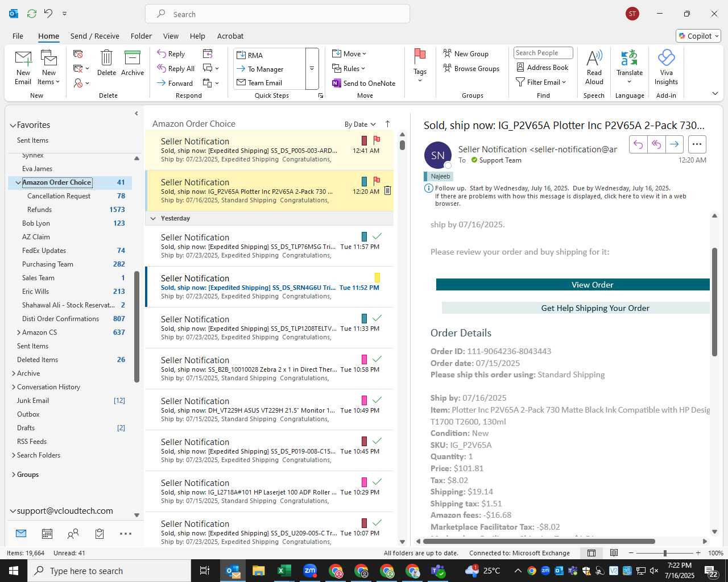This screenshot has height=582, width=728.
Task: Click the View Order button in email
Action: (x=573, y=285)
